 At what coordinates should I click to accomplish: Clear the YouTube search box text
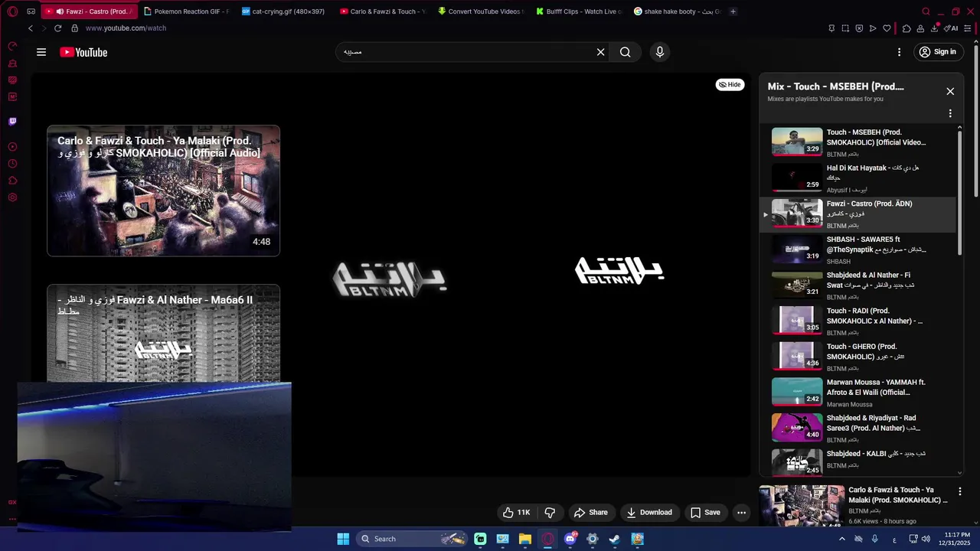601,52
